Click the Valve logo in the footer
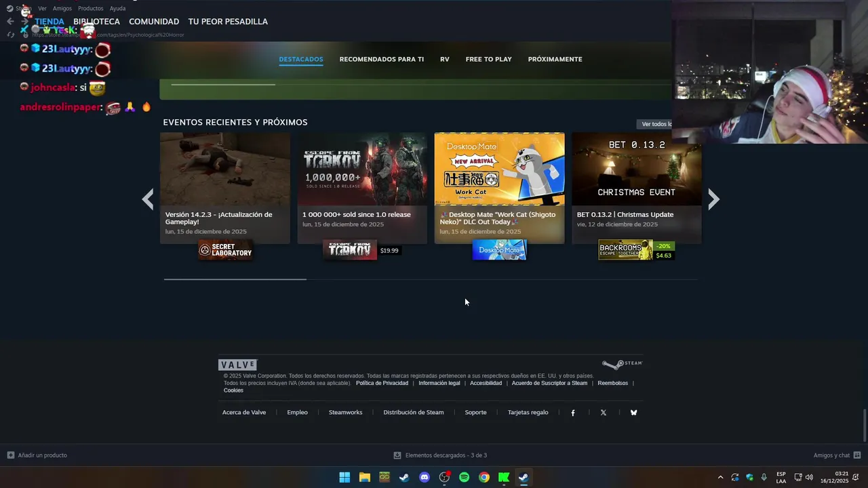This screenshot has height=488, width=868. click(x=237, y=365)
